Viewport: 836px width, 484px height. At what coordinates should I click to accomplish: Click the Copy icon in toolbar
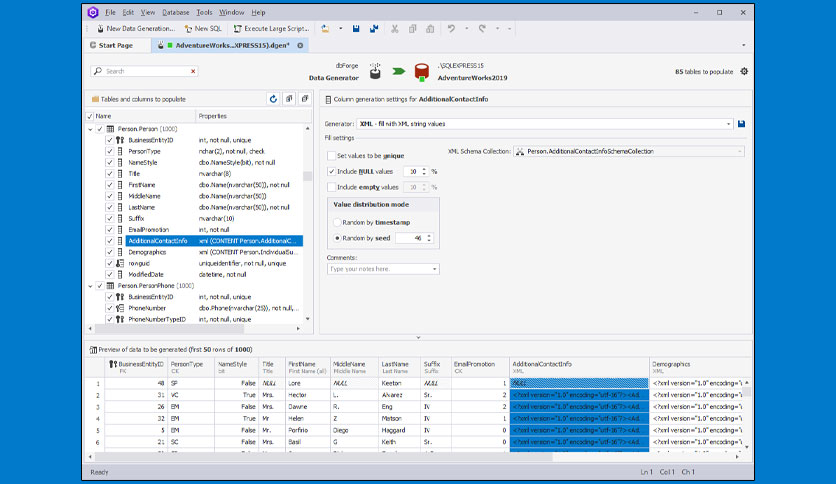point(412,29)
